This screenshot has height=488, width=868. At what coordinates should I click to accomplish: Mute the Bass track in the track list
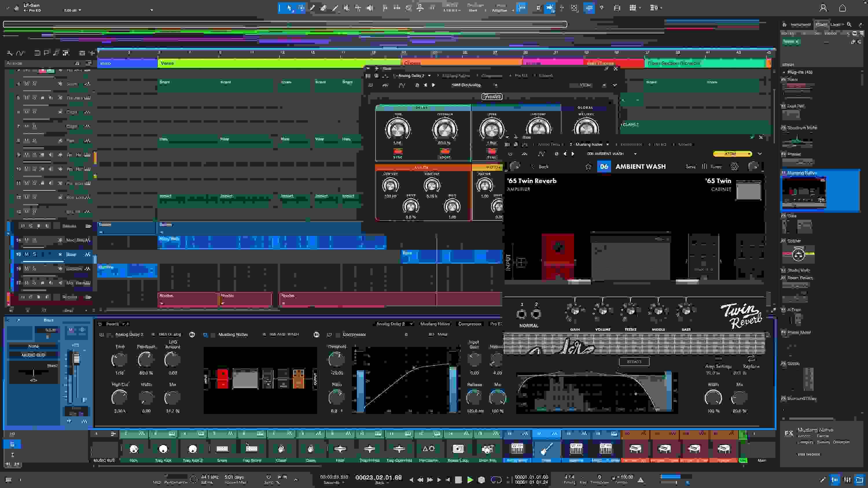(26, 254)
